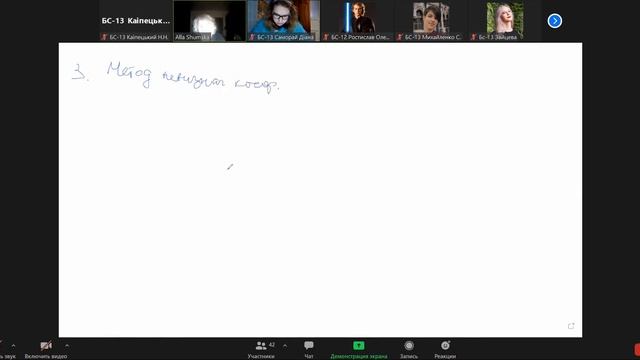Click muted mic icon on Саморай Діана tile

pos(252,37)
